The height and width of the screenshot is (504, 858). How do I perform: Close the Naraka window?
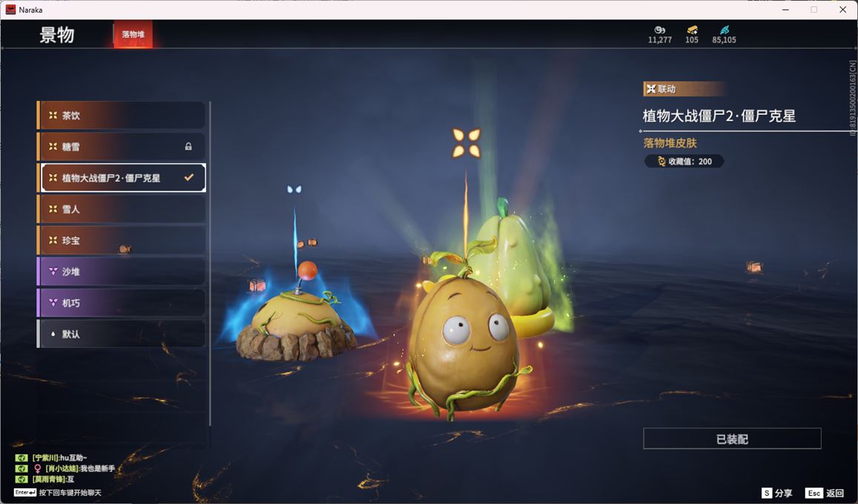point(842,10)
